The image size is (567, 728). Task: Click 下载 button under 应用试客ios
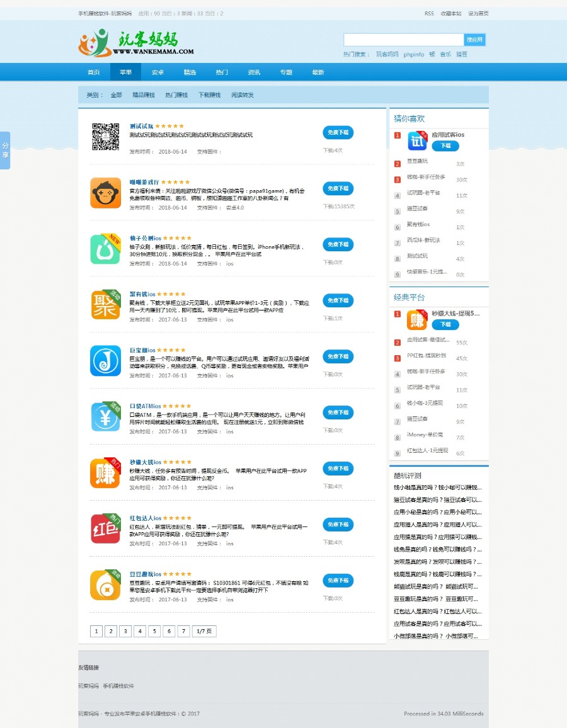(x=445, y=145)
